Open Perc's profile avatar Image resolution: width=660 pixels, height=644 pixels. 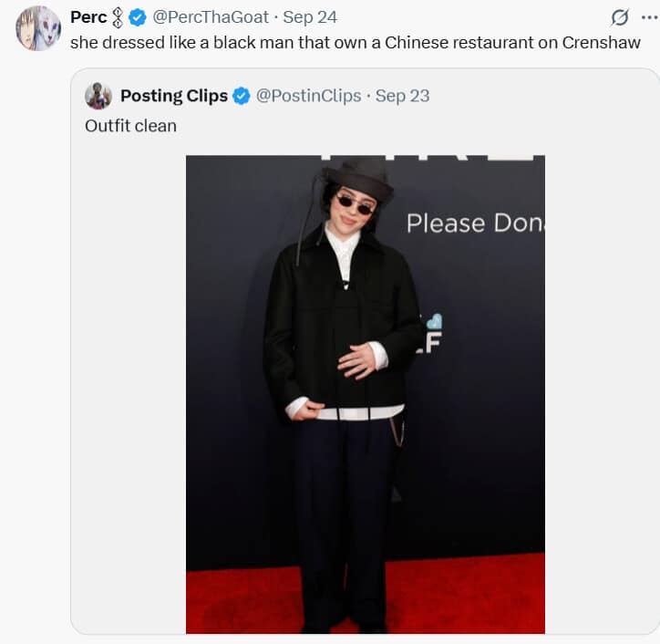tap(38, 28)
